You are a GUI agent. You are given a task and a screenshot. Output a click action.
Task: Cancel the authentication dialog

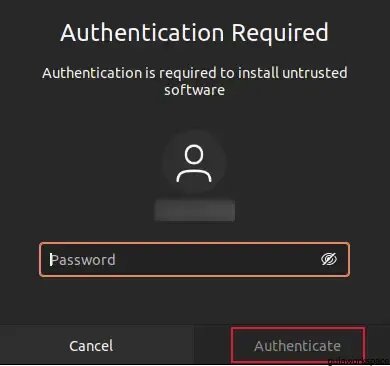(x=91, y=346)
